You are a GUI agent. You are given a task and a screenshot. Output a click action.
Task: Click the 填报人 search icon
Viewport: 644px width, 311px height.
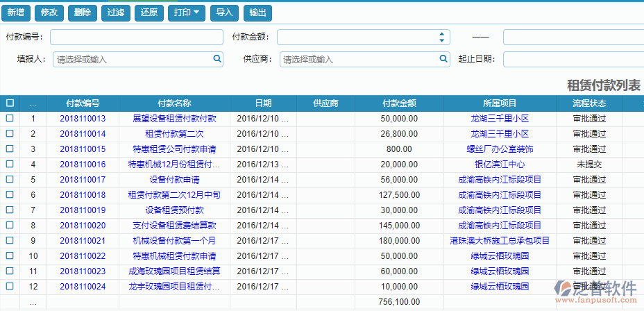217,59
